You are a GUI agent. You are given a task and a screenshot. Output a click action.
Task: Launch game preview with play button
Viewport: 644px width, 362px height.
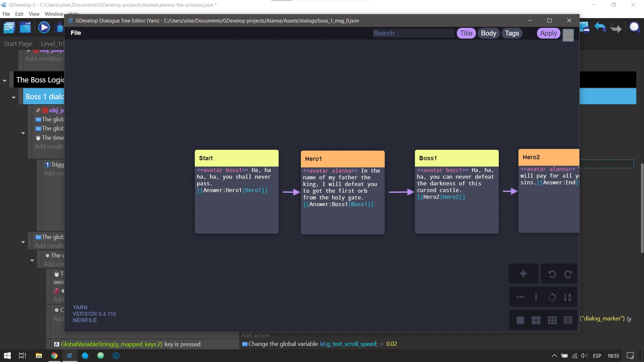click(x=44, y=27)
